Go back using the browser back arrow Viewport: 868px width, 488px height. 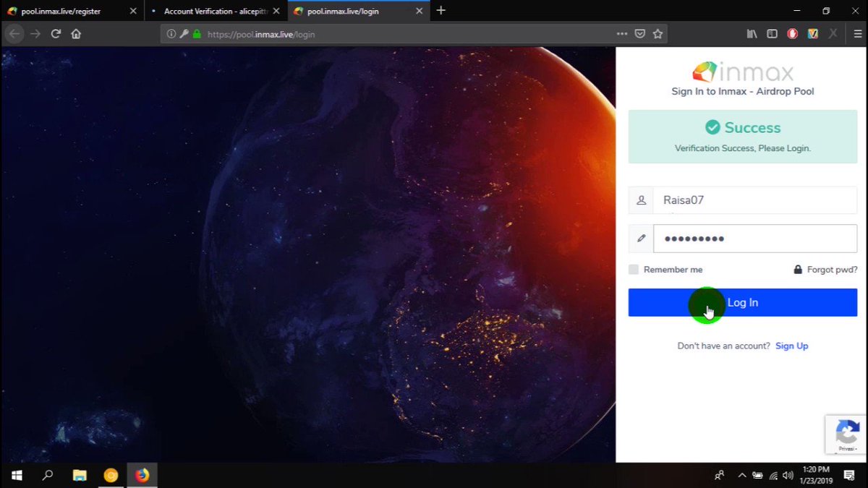(x=14, y=34)
